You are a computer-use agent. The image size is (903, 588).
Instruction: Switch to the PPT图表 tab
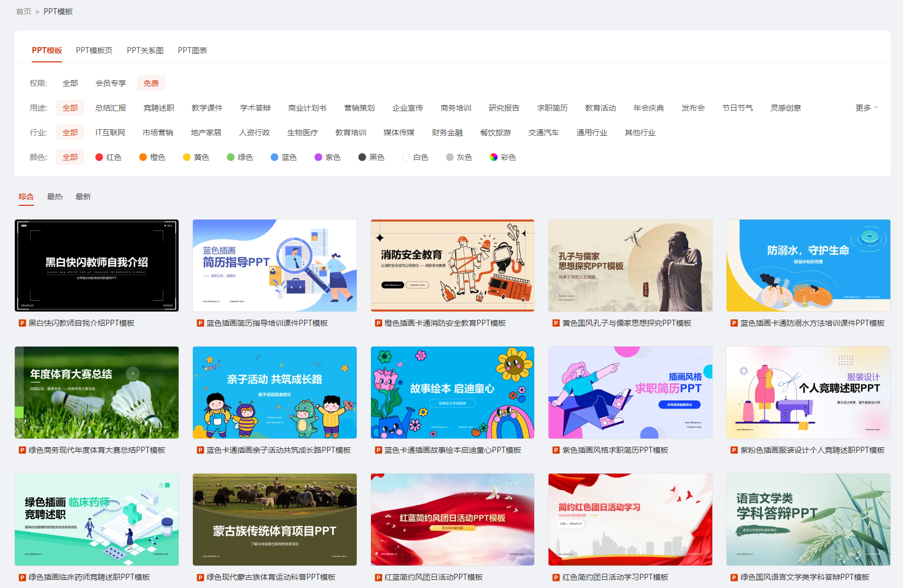point(192,50)
